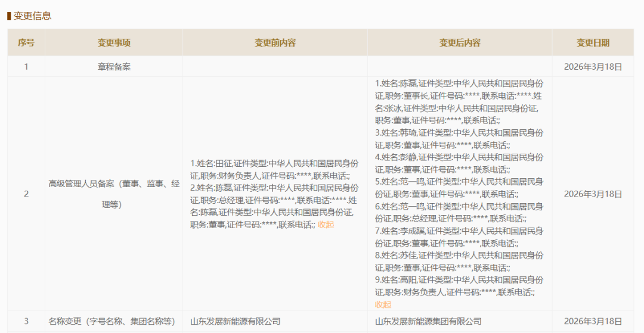Image resolution: width=644 pixels, height=333 pixels.
Task: Click the 高阳 财务负责人 entry in 变更后内容
Action: point(459,286)
